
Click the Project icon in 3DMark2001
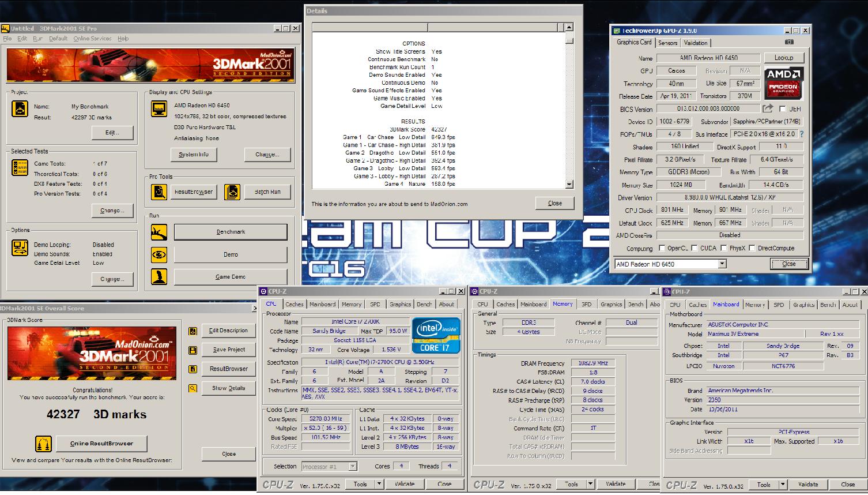click(20, 109)
